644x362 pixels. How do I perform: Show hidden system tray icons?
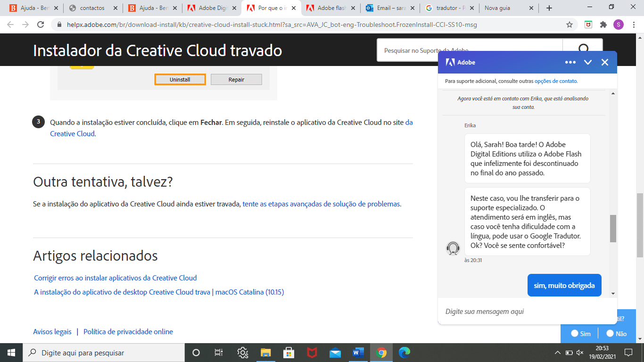[558, 353]
